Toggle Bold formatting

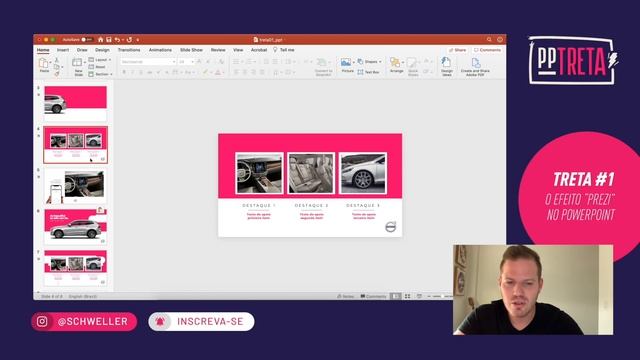(x=124, y=72)
